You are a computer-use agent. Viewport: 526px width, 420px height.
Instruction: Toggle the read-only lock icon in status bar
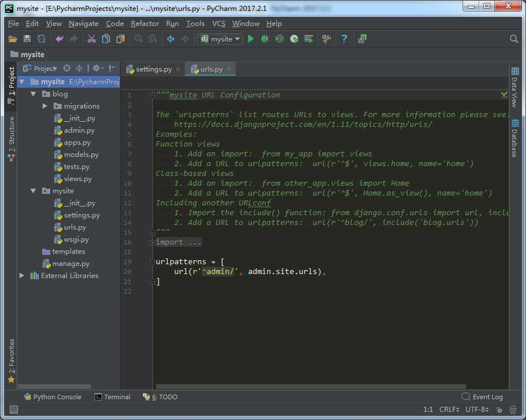(498, 410)
